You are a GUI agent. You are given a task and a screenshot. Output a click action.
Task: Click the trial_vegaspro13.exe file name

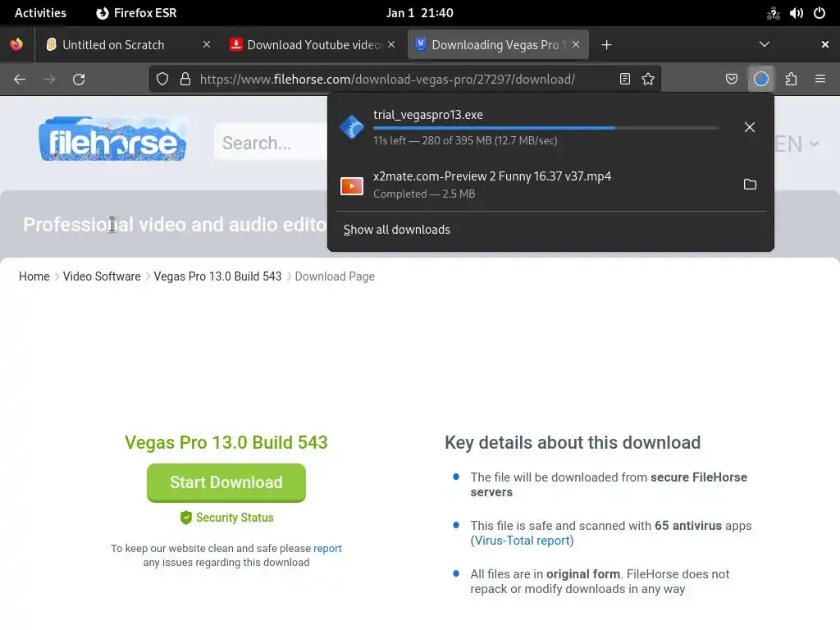pos(428,115)
